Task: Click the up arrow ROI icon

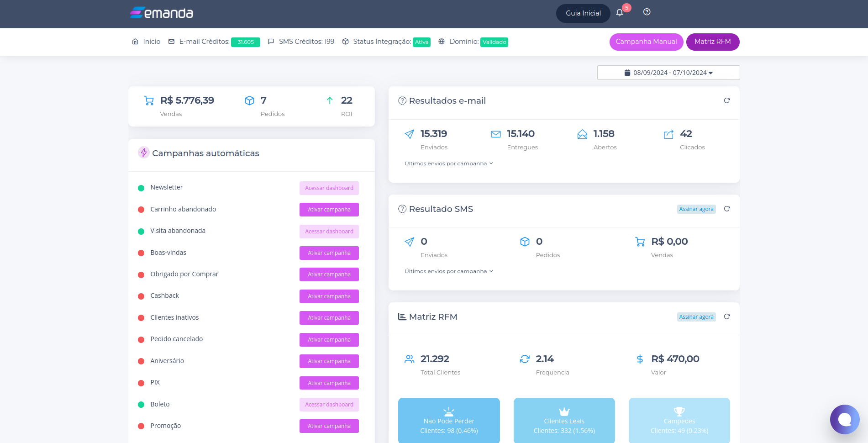Action: (330, 100)
